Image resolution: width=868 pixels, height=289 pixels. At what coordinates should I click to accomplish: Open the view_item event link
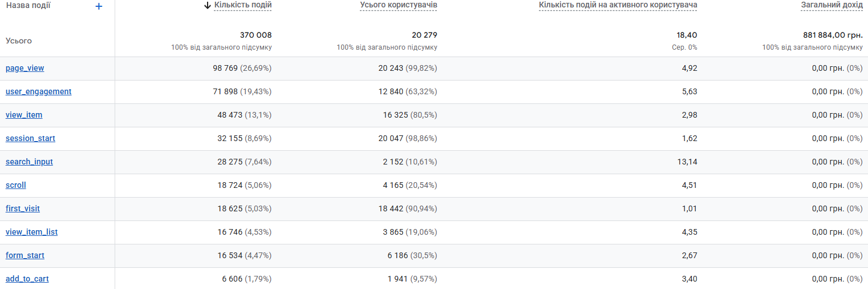(x=24, y=115)
